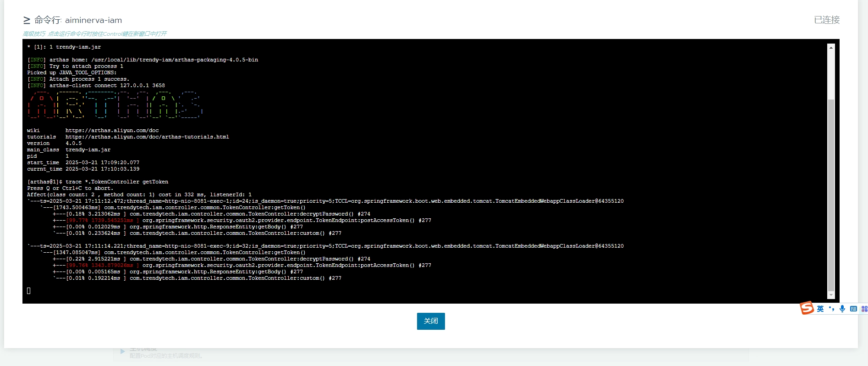
Task: Click the colorful ARTHAS ASCII logo
Action: [x=115, y=105]
